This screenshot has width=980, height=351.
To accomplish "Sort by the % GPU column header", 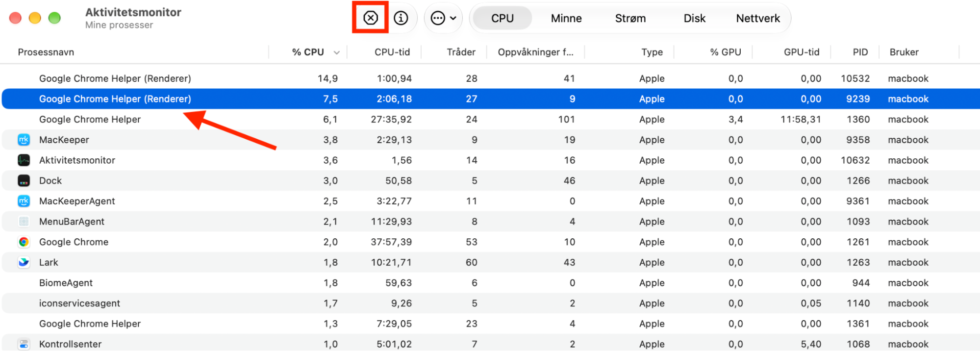I will (x=726, y=52).
